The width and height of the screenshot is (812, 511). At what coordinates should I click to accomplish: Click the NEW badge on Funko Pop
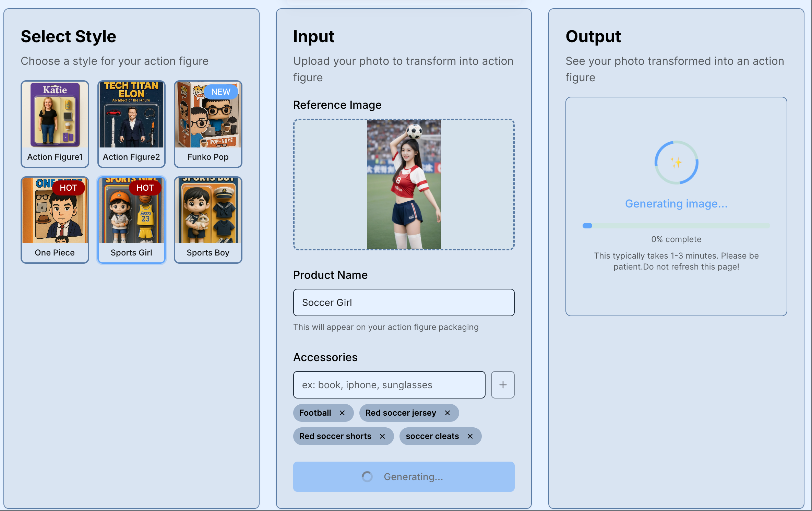220,92
